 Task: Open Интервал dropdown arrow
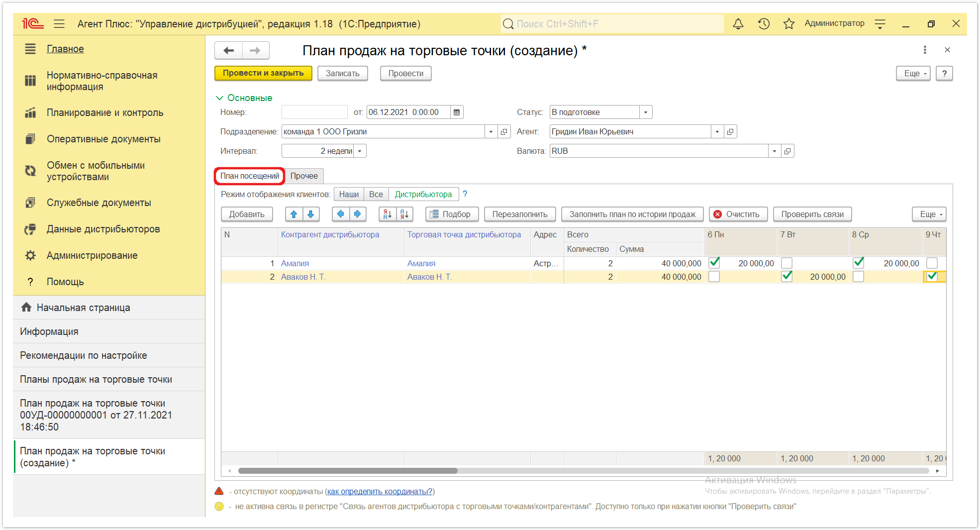coord(360,151)
